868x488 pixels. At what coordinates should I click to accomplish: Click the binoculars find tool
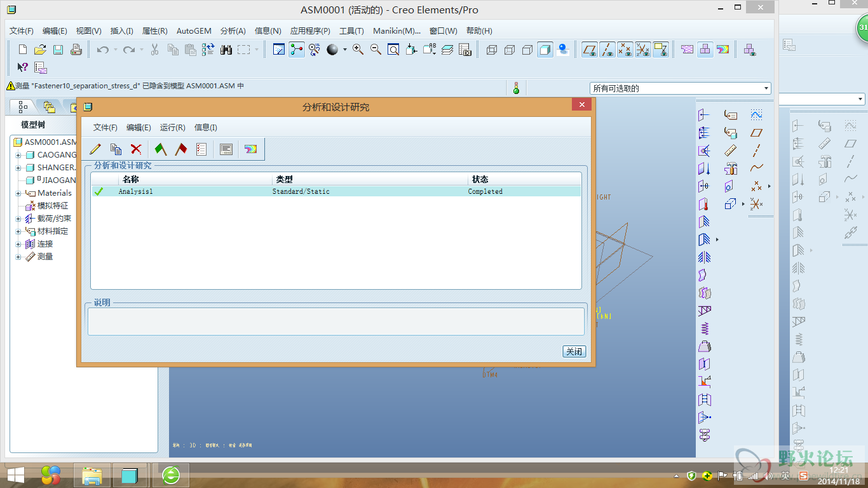pyautogui.click(x=226, y=50)
